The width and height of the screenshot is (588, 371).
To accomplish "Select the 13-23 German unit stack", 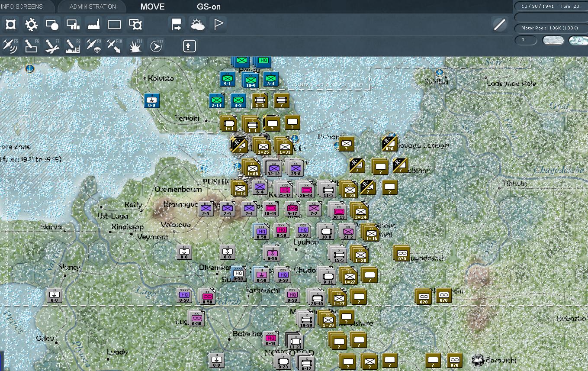I will (295, 341).
